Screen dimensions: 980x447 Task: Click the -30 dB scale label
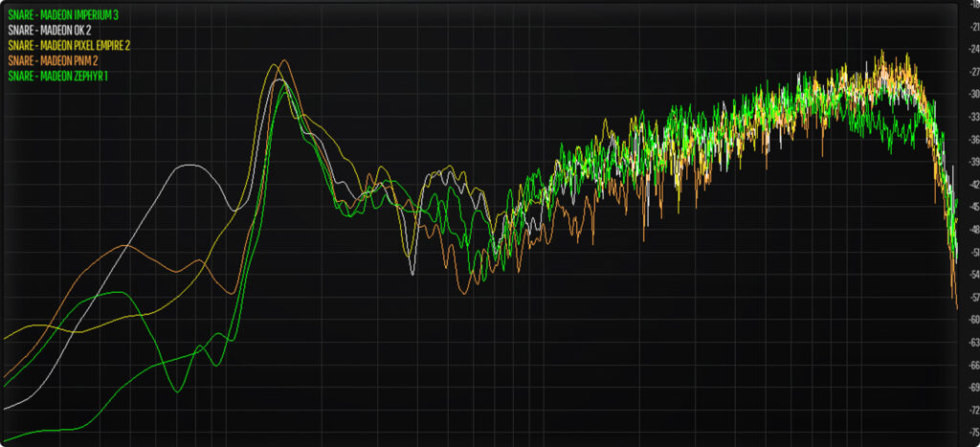pos(970,94)
